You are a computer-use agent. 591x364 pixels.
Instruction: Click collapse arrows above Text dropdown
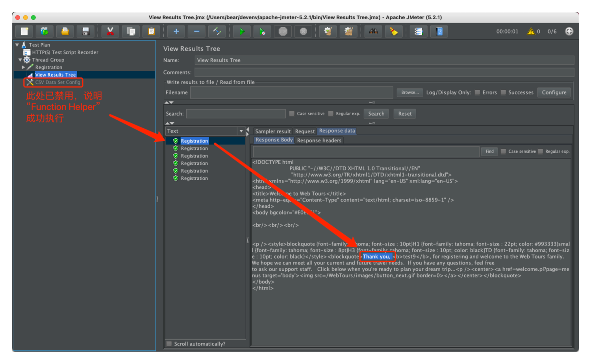pyautogui.click(x=169, y=124)
